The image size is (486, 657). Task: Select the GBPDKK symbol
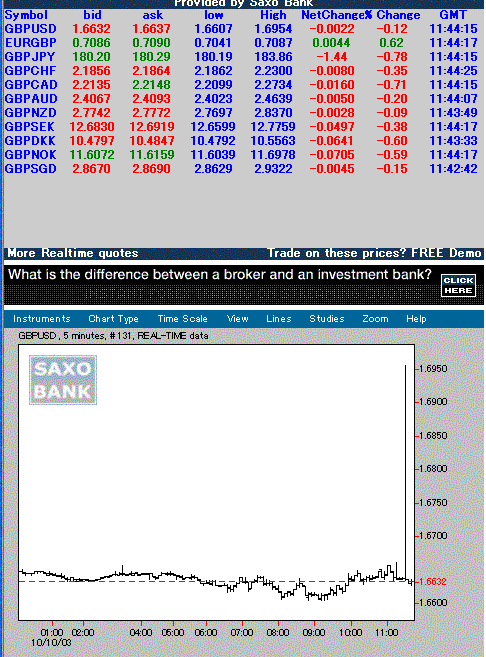tap(30, 141)
